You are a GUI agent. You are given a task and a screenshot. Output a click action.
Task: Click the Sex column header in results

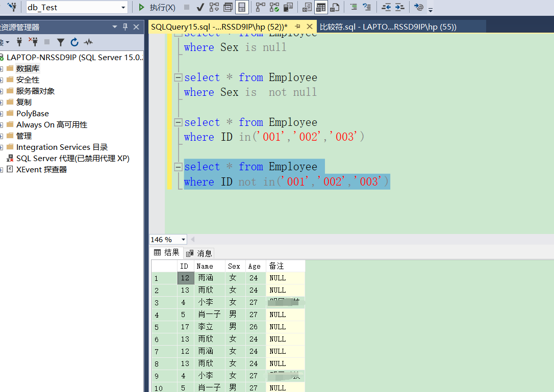click(235, 266)
